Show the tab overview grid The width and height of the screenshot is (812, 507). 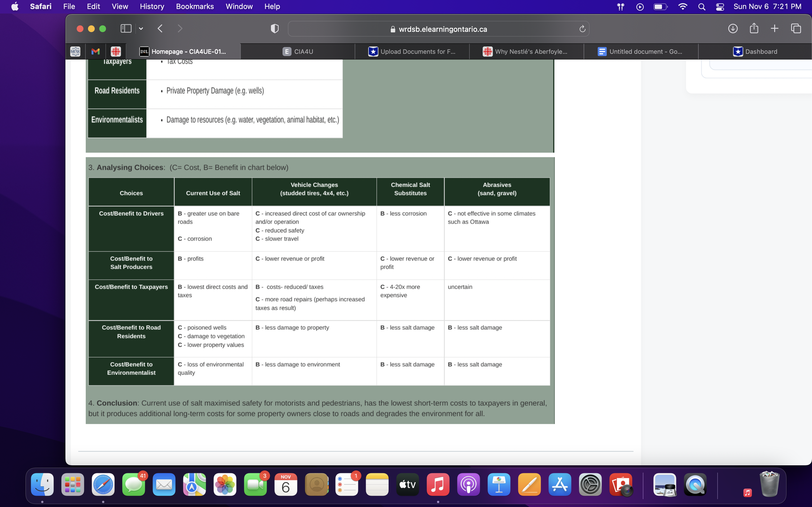point(796,28)
